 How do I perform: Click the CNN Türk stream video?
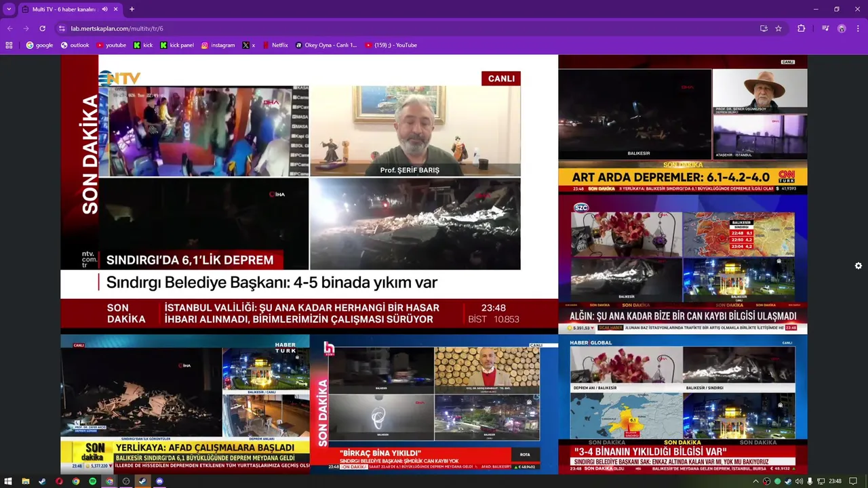[683, 125]
